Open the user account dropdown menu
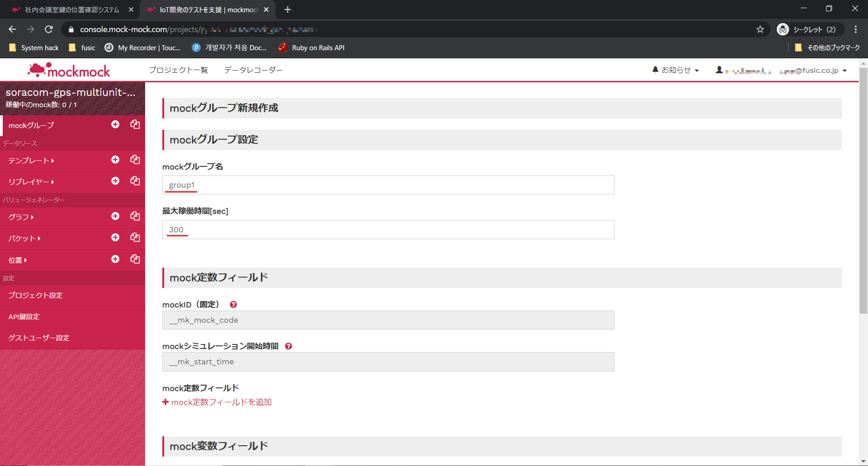Screen dimensions: 868x466 (781, 71)
